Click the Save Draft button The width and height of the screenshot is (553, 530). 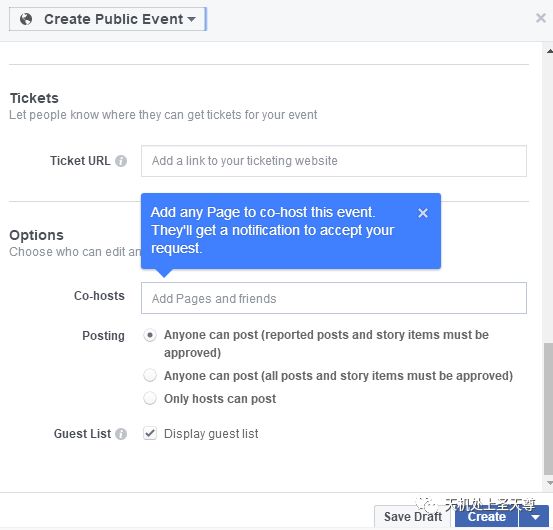pyautogui.click(x=412, y=517)
